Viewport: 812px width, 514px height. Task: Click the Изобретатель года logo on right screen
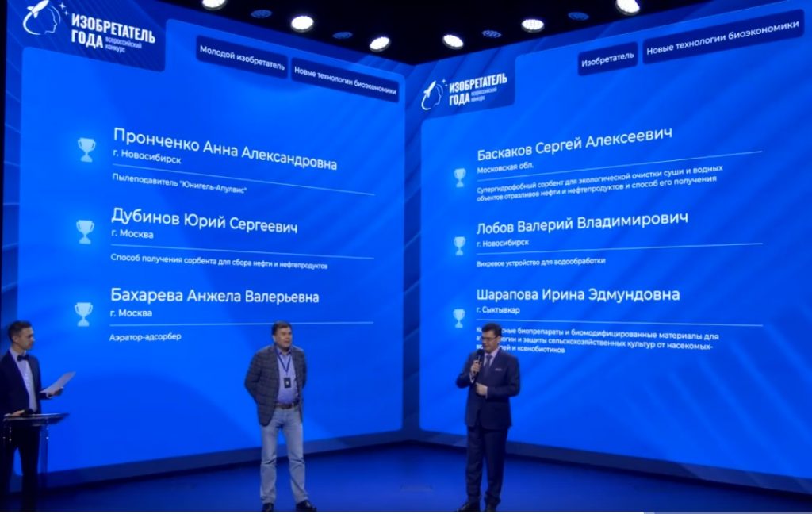(466, 94)
